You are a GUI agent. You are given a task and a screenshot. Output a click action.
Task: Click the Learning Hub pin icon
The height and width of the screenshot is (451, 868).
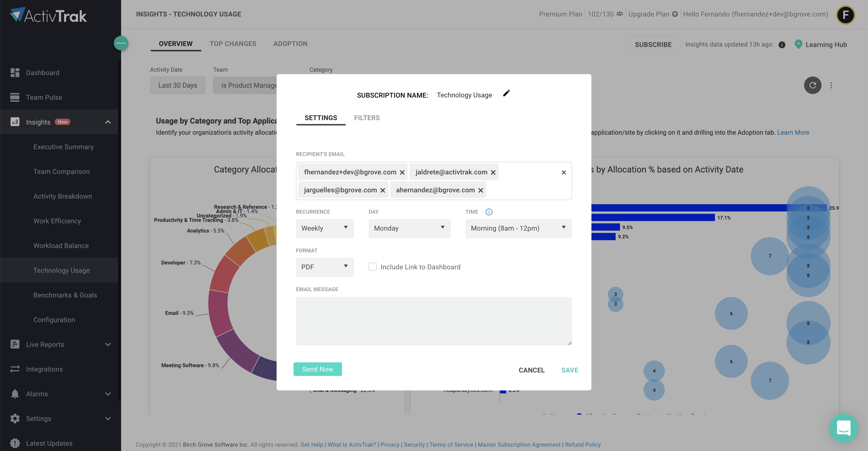coord(798,45)
